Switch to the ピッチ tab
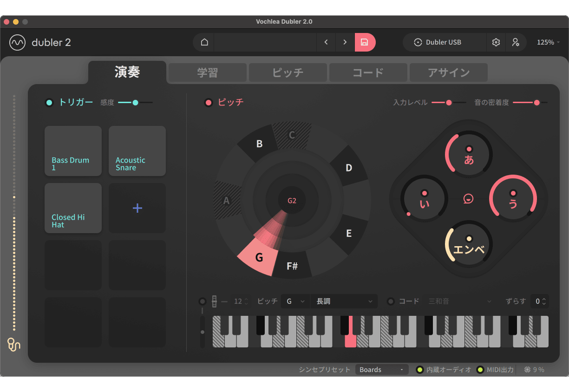The image size is (569, 392). pos(288,73)
